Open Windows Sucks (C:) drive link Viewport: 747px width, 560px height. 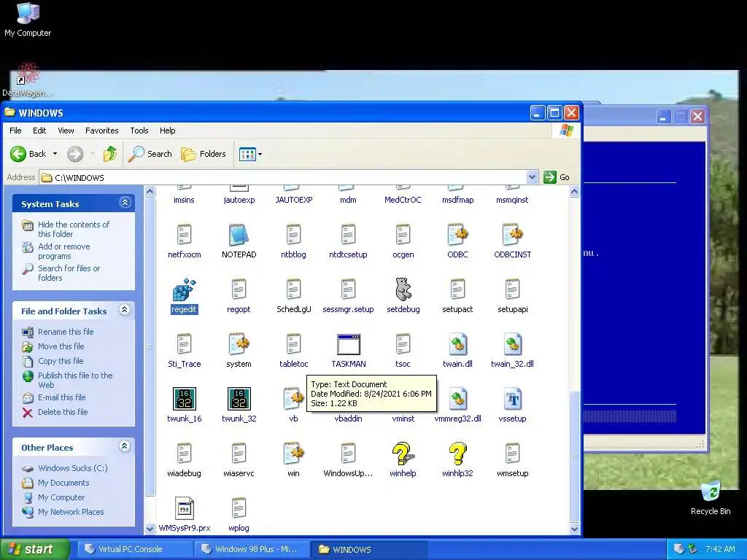pos(73,468)
